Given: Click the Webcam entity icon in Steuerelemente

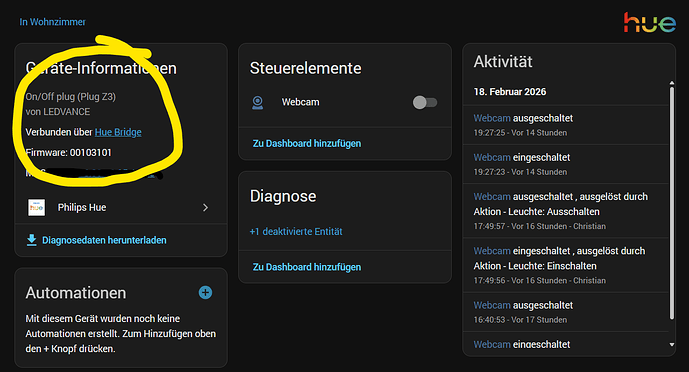Looking at the screenshot, I should point(257,102).
